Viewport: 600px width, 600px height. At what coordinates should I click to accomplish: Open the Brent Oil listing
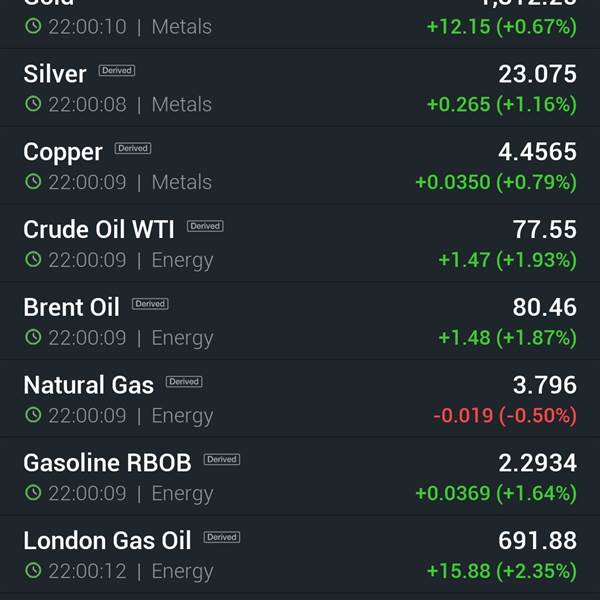tap(300, 321)
